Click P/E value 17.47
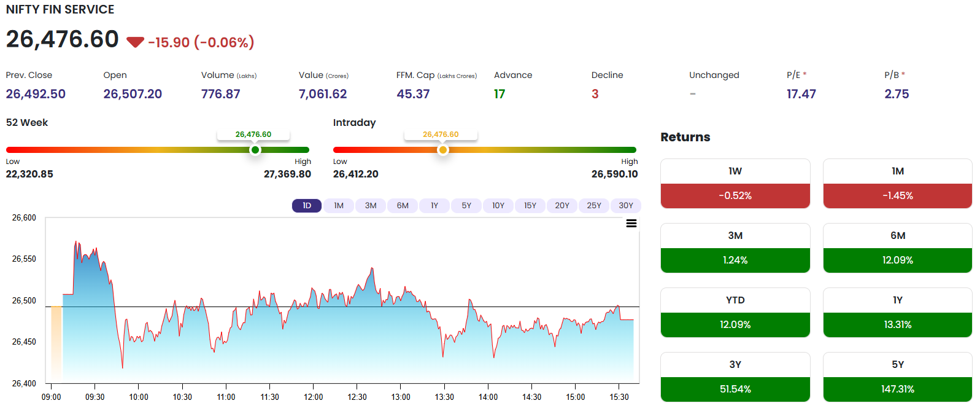Screen dimensions: 980x414 click(801, 94)
